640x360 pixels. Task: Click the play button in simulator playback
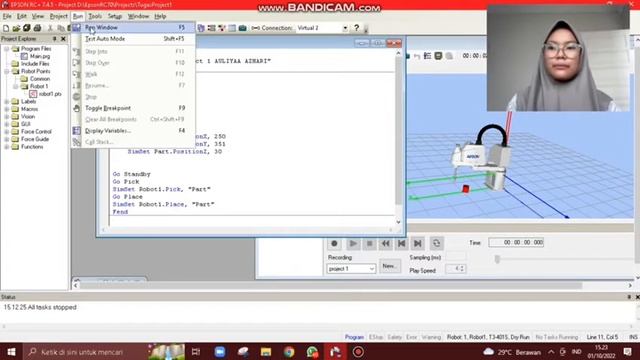[353, 243]
